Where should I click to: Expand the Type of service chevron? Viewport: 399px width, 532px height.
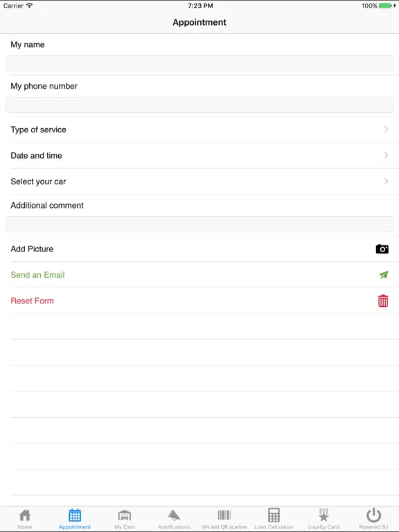(x=386, y=130)
